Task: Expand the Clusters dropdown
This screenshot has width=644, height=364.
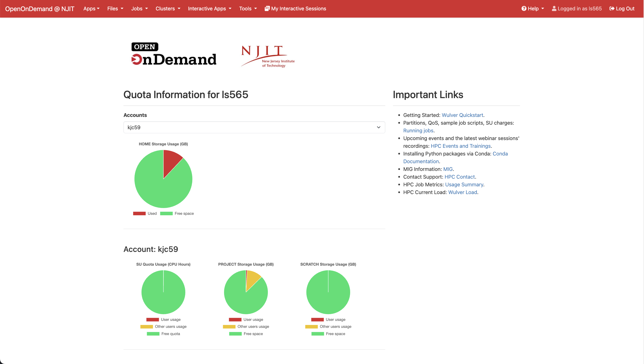Action: click(167, 8)
